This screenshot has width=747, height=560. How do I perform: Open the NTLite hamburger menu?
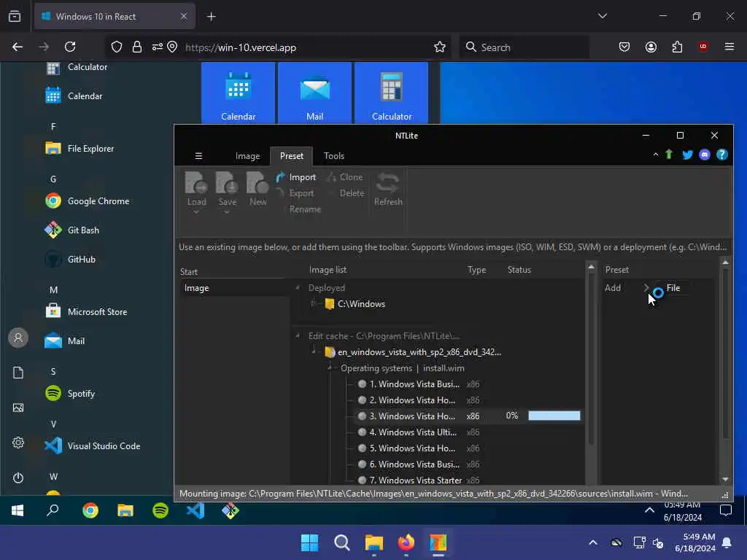(198, 156)
